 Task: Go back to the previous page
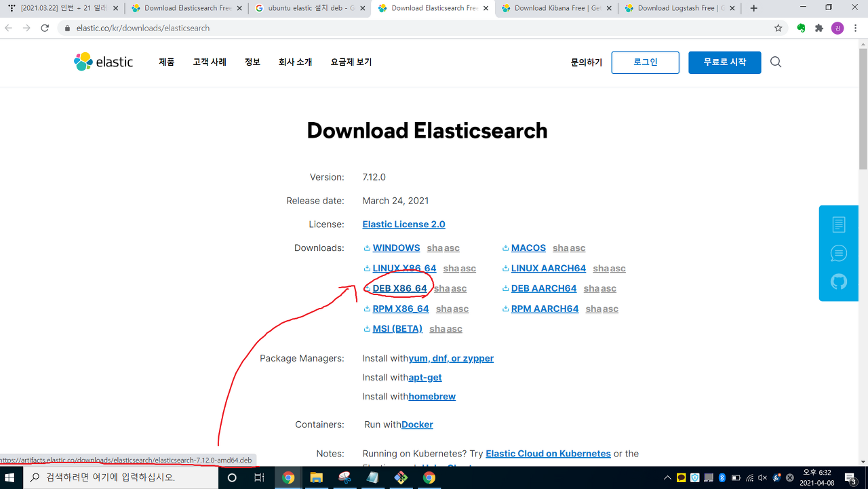click(x=9, y=28)
